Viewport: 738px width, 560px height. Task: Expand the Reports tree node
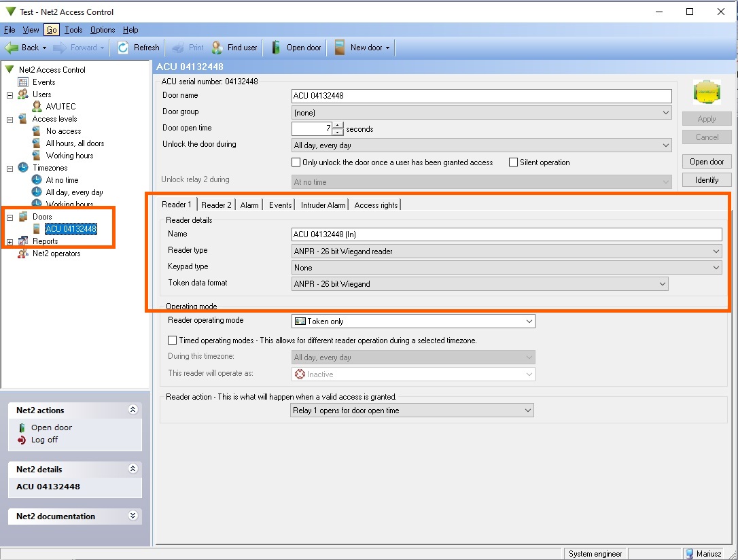pos(10,242)
